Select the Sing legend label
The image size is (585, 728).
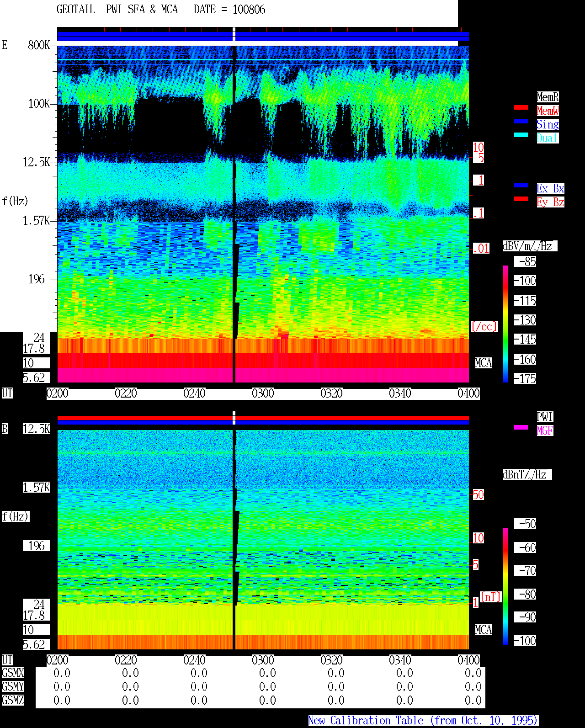click(x=548, y=124)
